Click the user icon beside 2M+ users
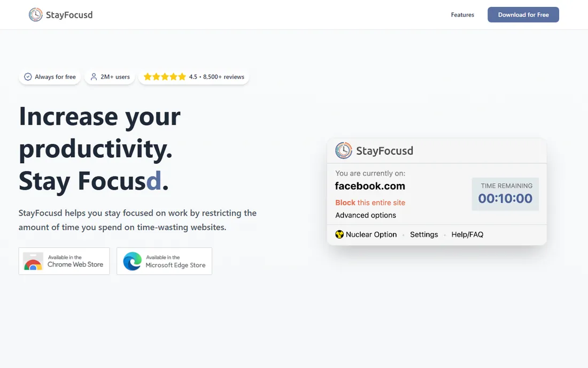 point(94,77)
